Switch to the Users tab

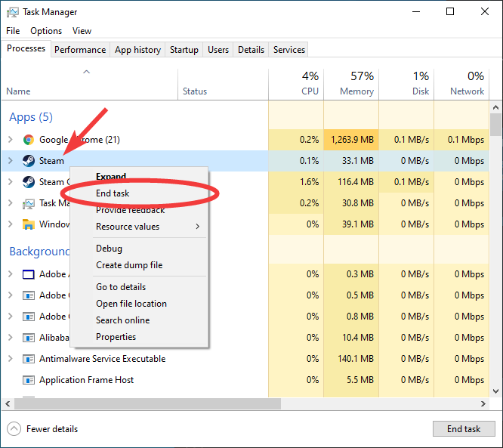tap(218, 50)
